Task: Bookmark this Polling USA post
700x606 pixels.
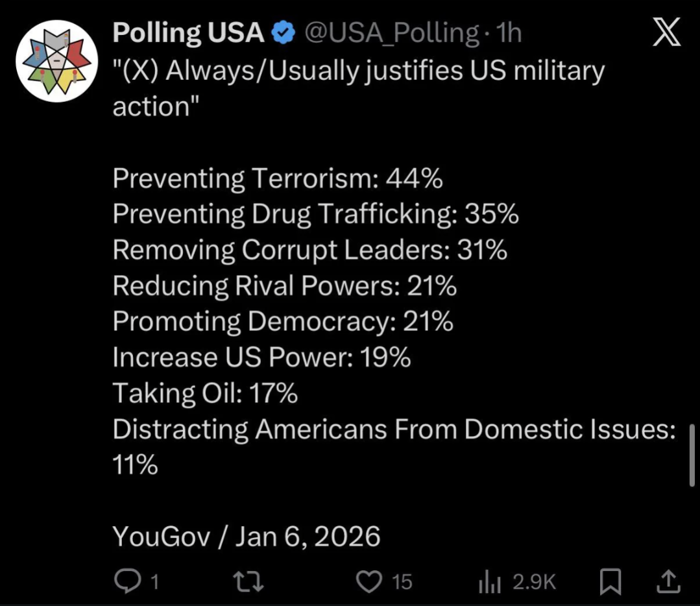Action: 610,581
